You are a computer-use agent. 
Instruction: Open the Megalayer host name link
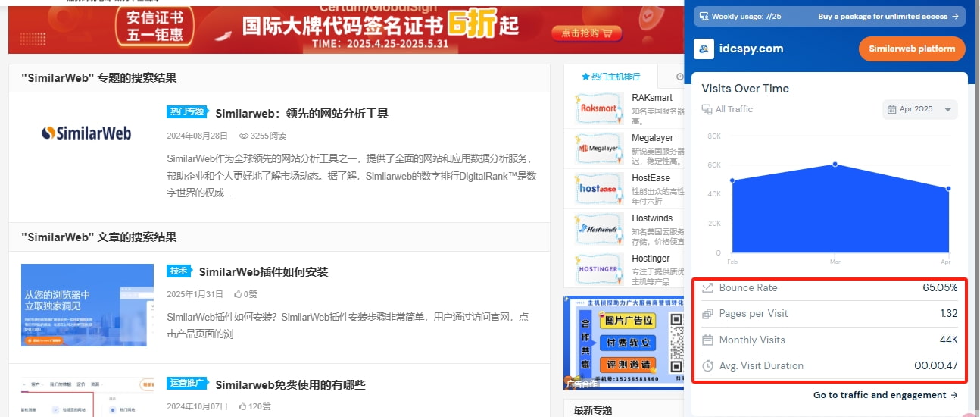point(653,138)
